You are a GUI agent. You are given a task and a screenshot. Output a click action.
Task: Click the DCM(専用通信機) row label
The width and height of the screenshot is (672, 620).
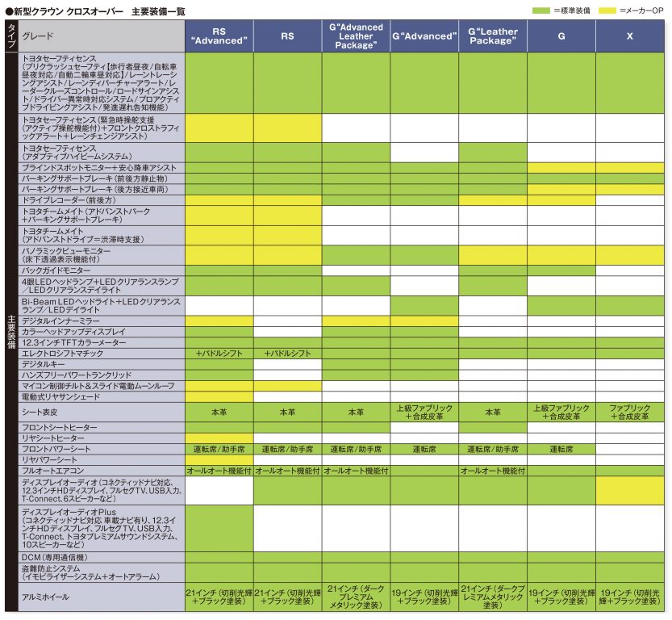coord(101,557)
